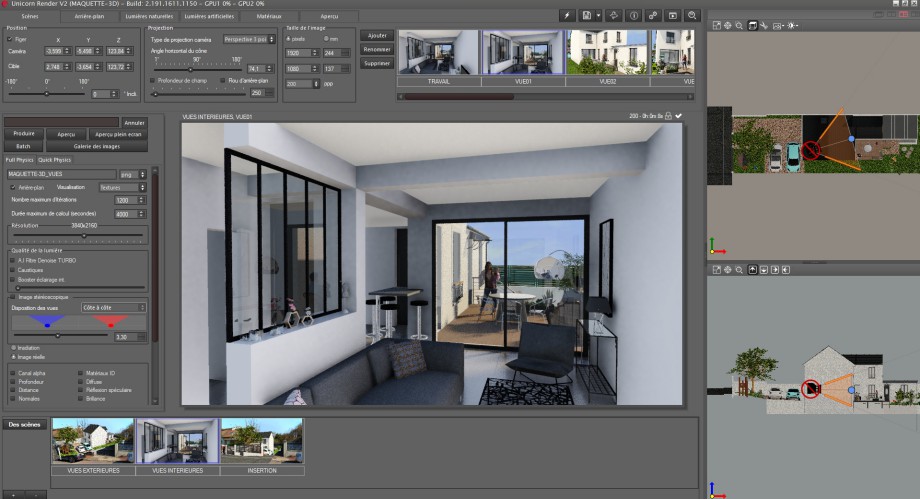Click the sun lighting icon in the top viewport
This screenshot has width=920, height=499.
click(x=792, y=24)
